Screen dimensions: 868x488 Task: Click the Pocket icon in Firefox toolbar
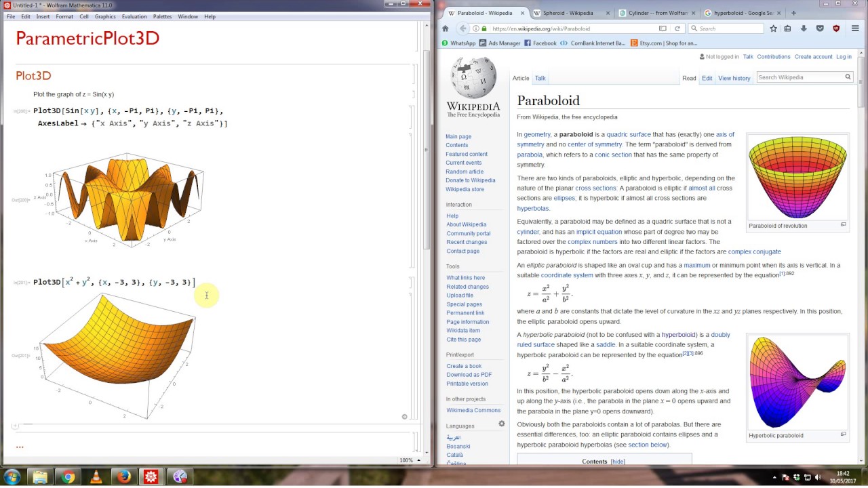click(820, 28)
